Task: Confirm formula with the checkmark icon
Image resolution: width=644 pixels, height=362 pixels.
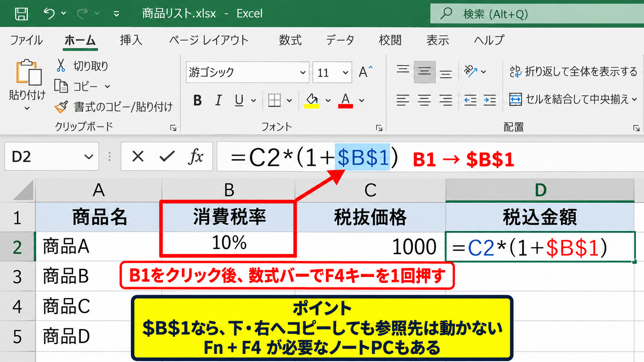Action: tap(167, 157)
